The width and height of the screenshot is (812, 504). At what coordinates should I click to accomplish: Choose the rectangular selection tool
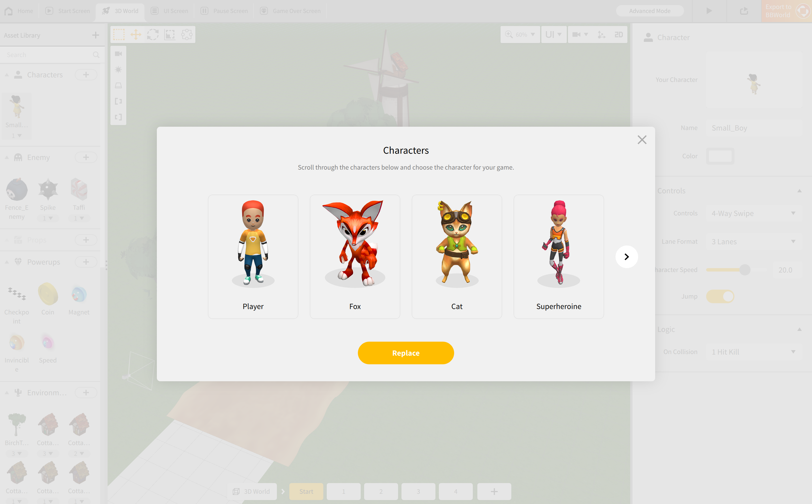(x=119, y=34)
